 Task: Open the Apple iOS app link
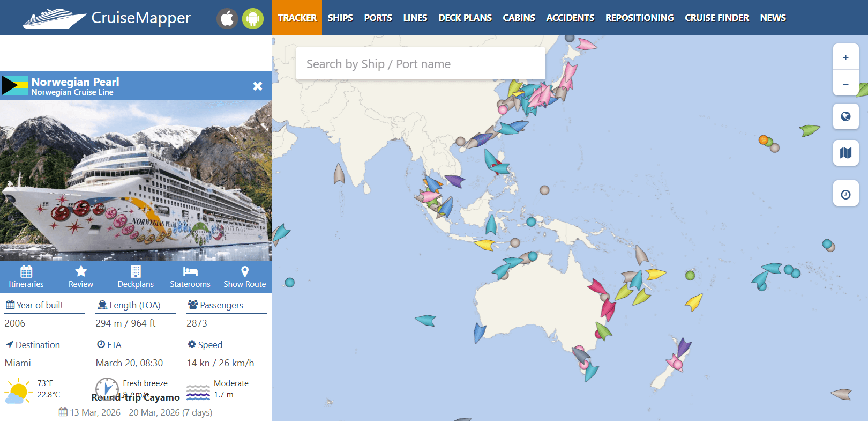click(227, 19)
